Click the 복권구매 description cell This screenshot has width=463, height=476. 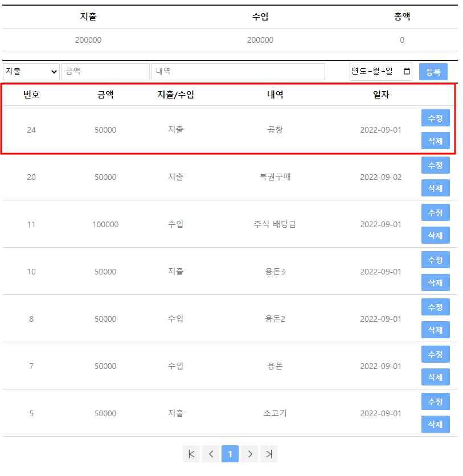pos(275,177)
